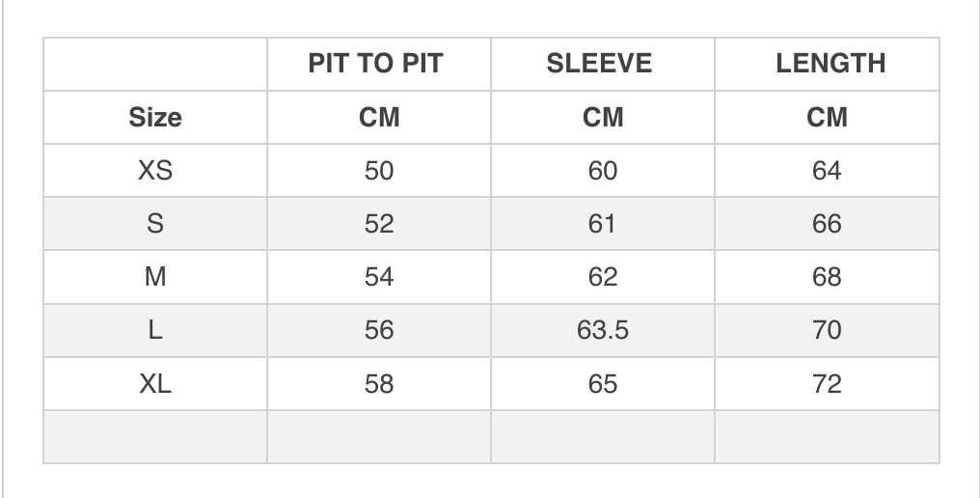
Task: Click the 56 pit to pit value
Action: coord(379,330)
